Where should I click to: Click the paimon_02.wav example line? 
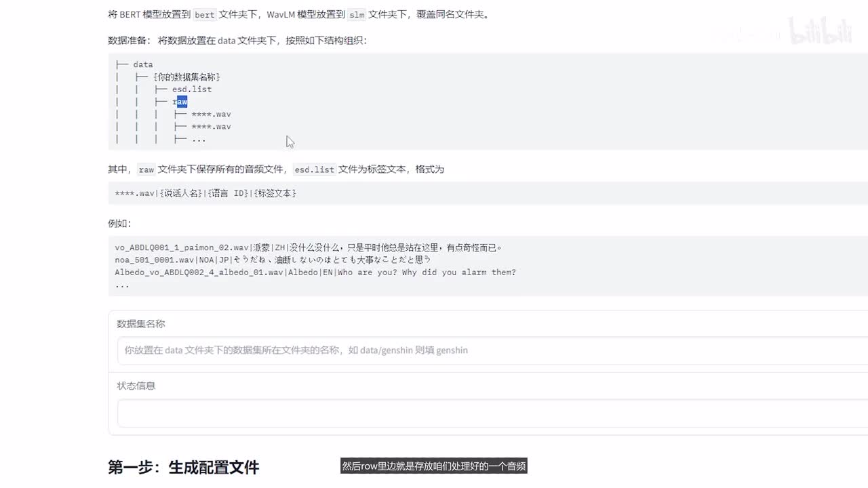309,247
